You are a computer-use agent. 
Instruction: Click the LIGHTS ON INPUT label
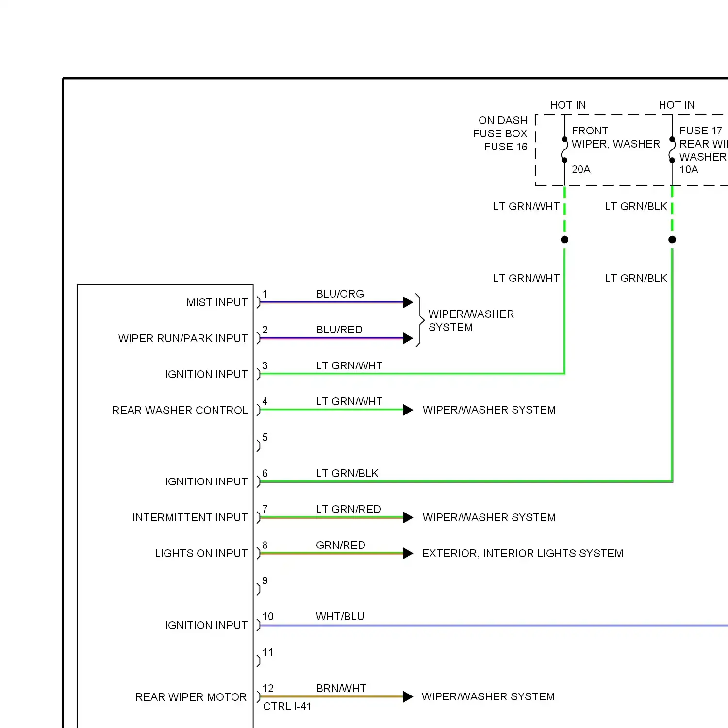201,553
